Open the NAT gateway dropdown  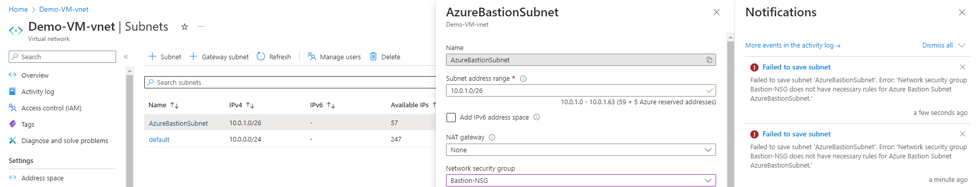pyautogui.click(x=581, y=150)
